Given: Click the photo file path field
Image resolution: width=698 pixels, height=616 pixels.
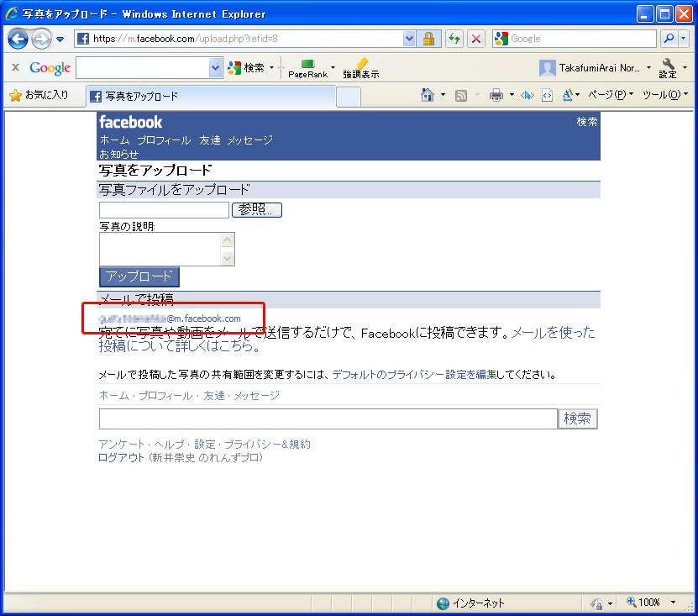Looking at the screenshot, I should pos(164,210).
